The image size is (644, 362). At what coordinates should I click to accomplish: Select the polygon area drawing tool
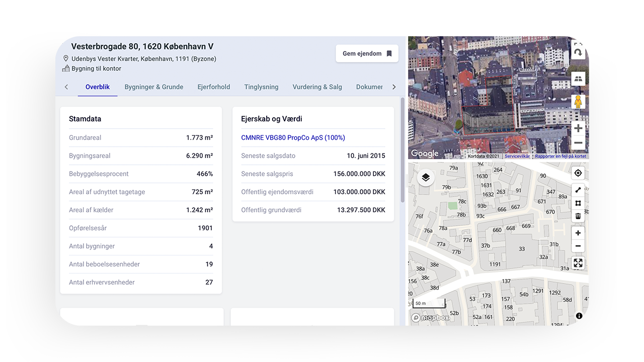click(x=578, y=203)
